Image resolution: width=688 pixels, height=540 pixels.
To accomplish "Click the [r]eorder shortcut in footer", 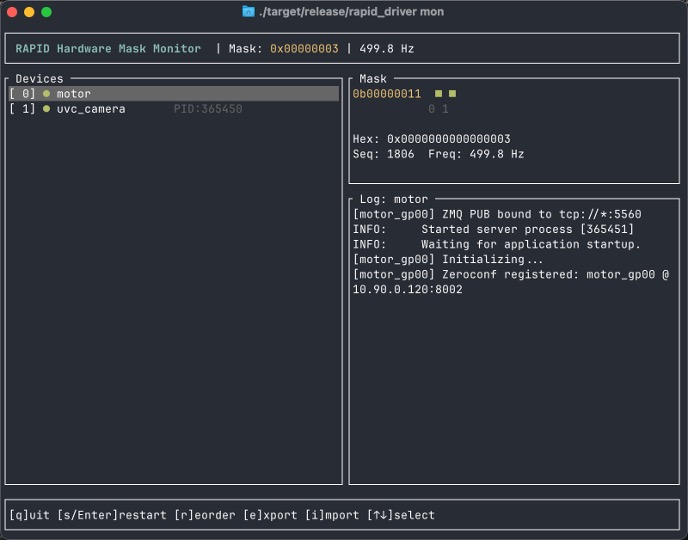I will (204, 515).
